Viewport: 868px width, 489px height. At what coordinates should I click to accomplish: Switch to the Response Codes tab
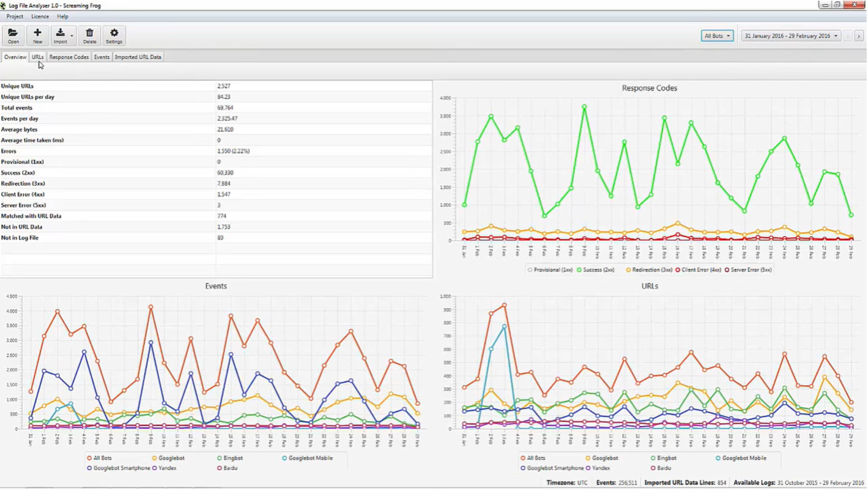(69, 57)
